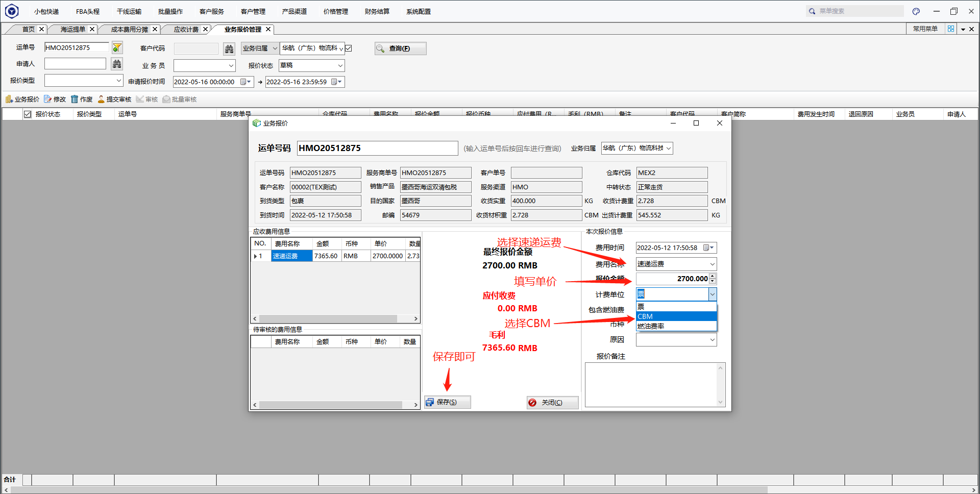980x494 pixels.
Task: Open the 费用名称 dropdown showing 速递运费
Action: click(x=712, y=264)
